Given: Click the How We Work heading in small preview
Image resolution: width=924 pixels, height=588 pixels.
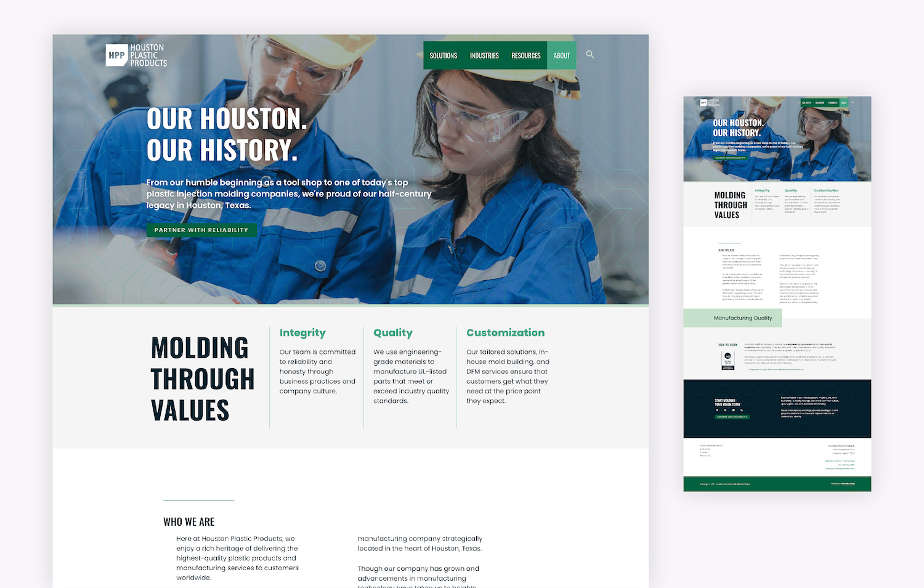Looking at the screenshot, I should (728, 345).
